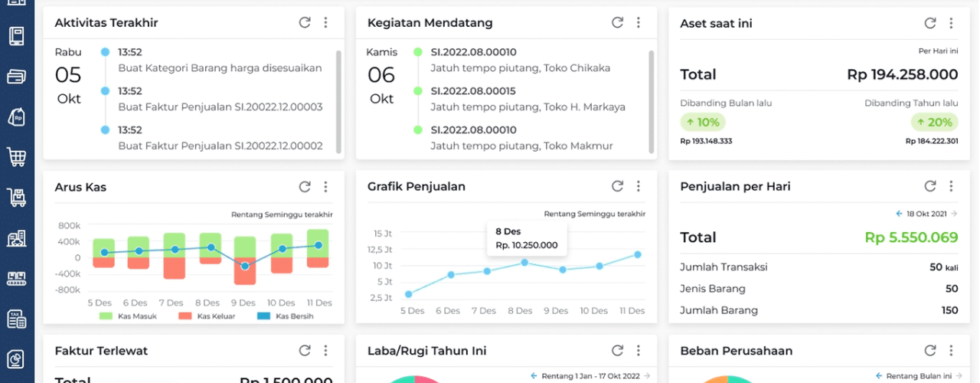Open the pie chart report sidebar icon

pyautogui.click(x=16, y=358)
